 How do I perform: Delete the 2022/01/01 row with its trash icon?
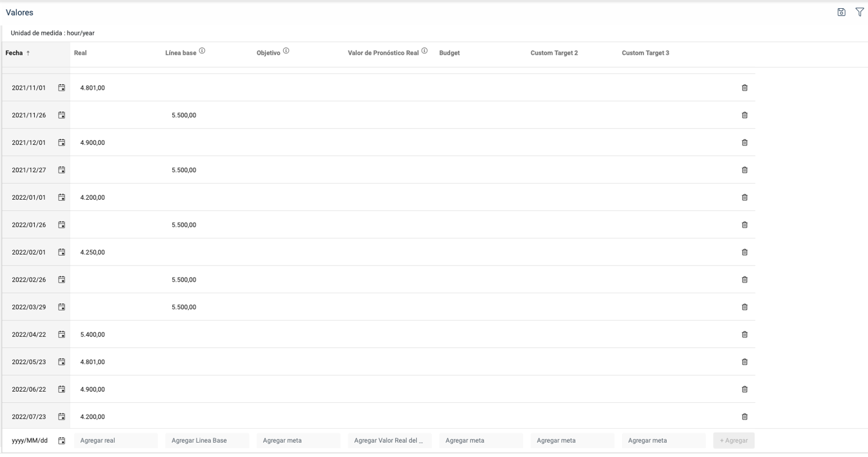tap(745, 198)
